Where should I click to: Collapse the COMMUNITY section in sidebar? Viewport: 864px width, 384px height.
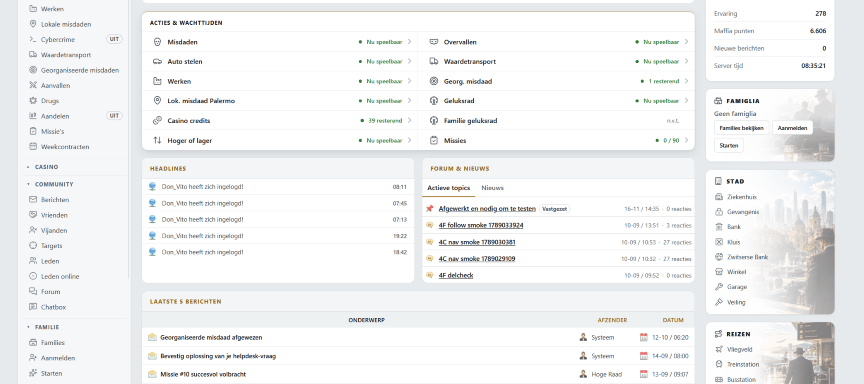[50, 184]
